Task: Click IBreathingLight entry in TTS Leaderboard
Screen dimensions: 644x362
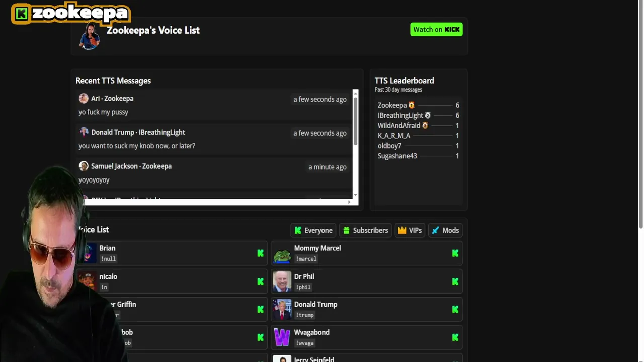Action: tap(418, 115)
